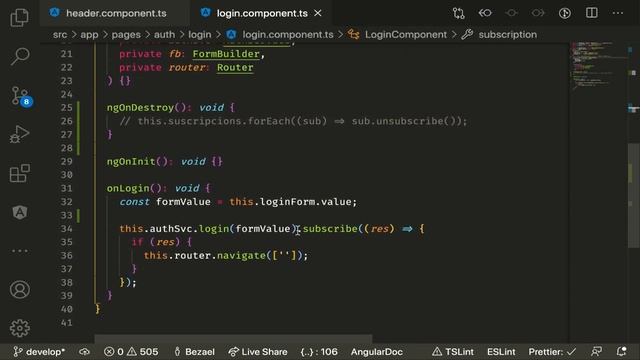Image resolution: width=640 pixels, height=360 pixels.
Task: Split the editor to the right
Action: (591, 13)
